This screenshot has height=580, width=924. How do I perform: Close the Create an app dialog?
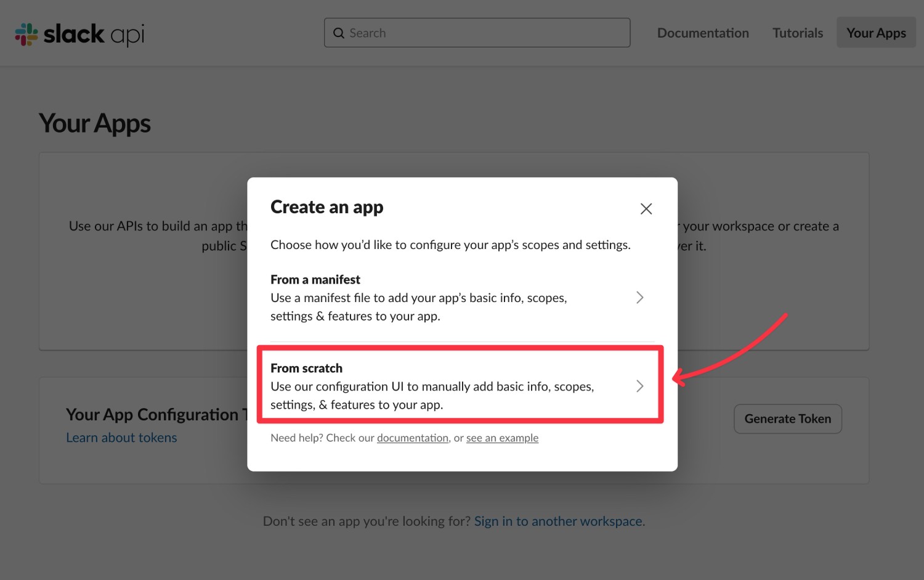point(646,209)
